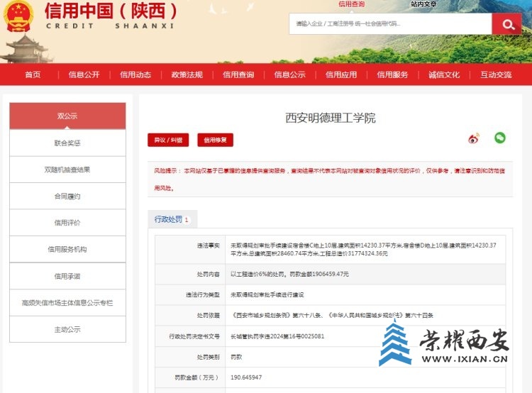Click the title 西安明德理工学院
The width and height of the screenshot is (532, 393).
(331, 118)
